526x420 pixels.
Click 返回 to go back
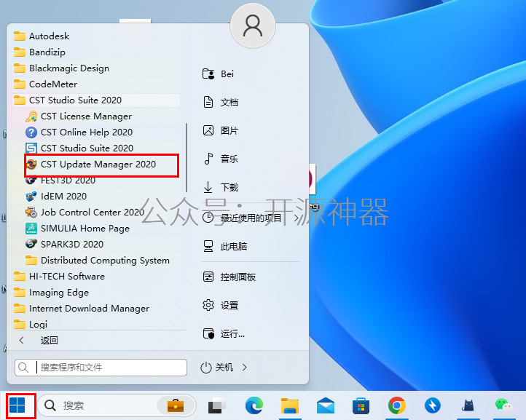(x=49, y=340)
